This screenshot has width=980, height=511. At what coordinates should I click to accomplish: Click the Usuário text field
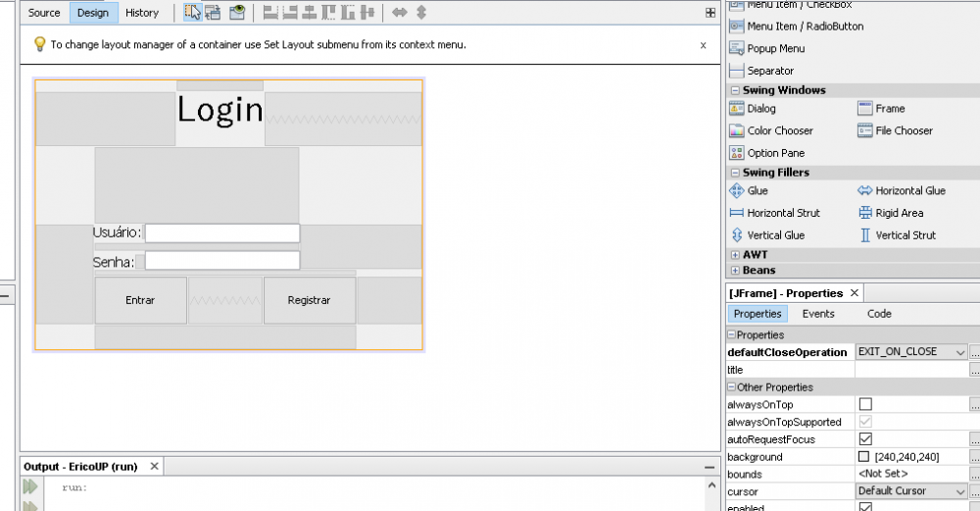pyautogui.click(x=221, y=233)
